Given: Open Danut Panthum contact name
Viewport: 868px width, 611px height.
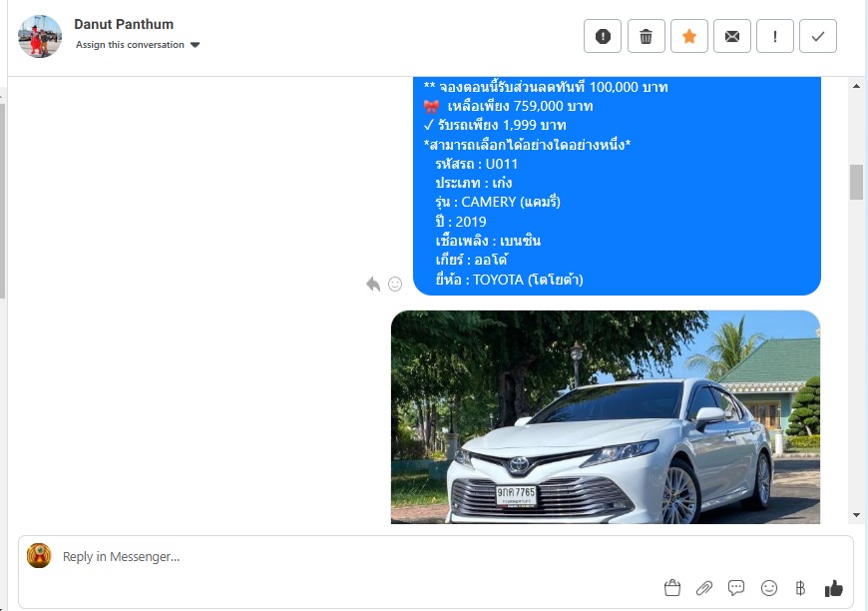Looking at the screenshot, I should pos(124,24).
